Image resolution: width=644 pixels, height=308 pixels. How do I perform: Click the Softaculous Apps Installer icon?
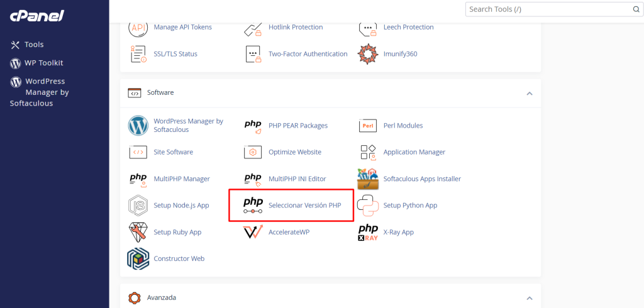[368, 179]
